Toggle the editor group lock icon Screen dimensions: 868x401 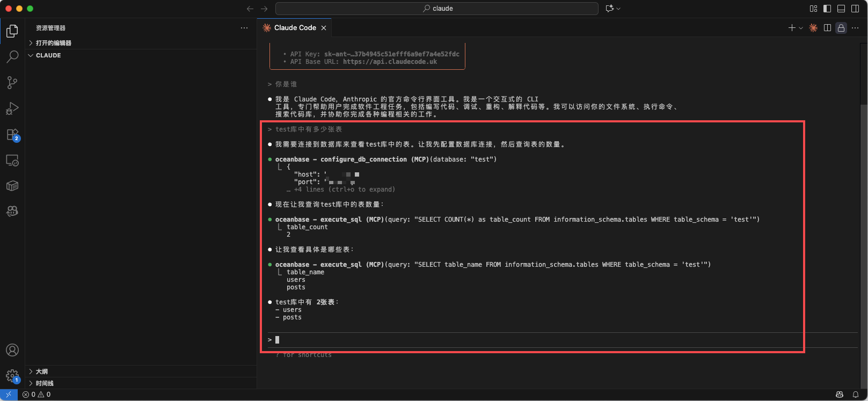click(841, 28)
